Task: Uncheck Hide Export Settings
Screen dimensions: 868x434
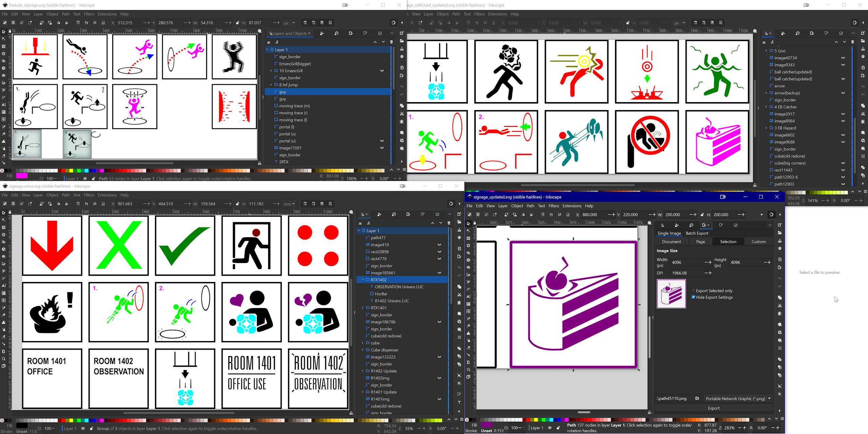Action: pos(693,297)
